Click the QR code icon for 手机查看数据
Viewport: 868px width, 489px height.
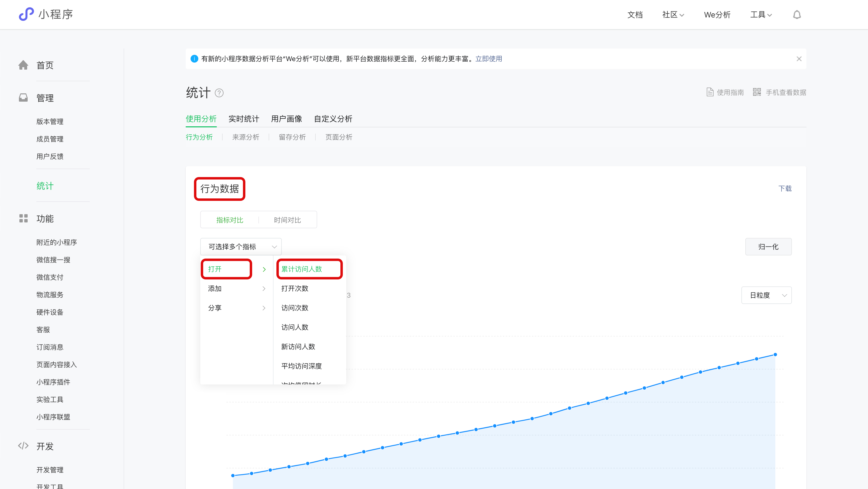pyautogui.click(x=757, y=92)
